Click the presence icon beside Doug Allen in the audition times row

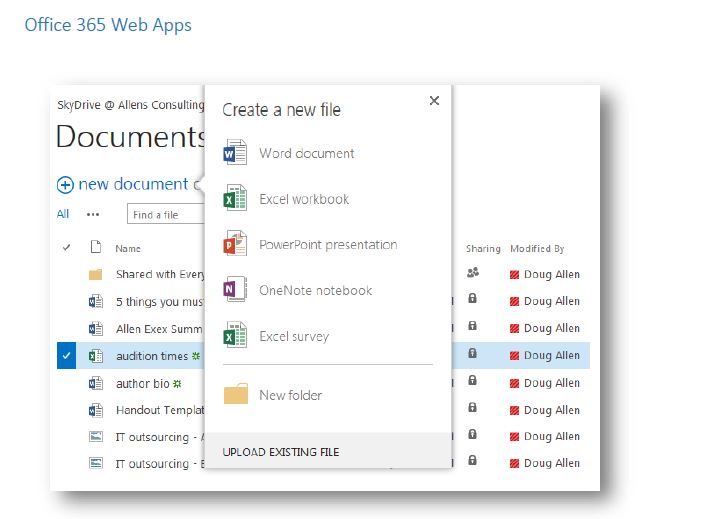click(x=514, y=356)
